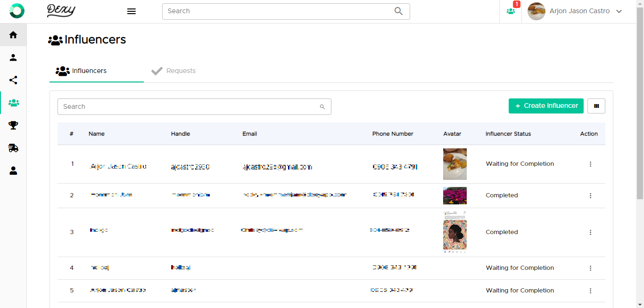This screenshot has width=644, height=308.
Task: Focus the influencers table Search field
Action: point(194,106)
